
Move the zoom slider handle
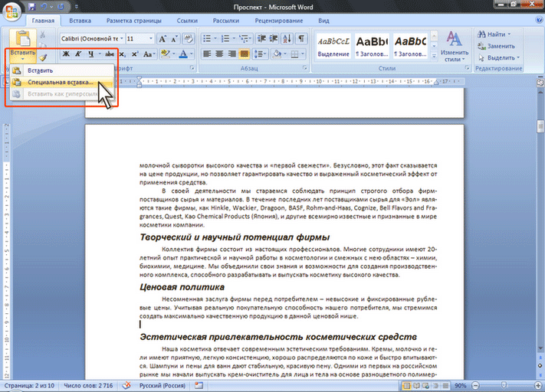[504, 385]
